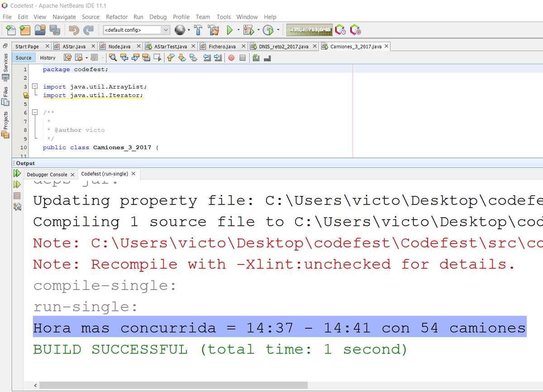Expand the Profile Project dropdown arrow
543x392 pixels.
pos(278,30)
